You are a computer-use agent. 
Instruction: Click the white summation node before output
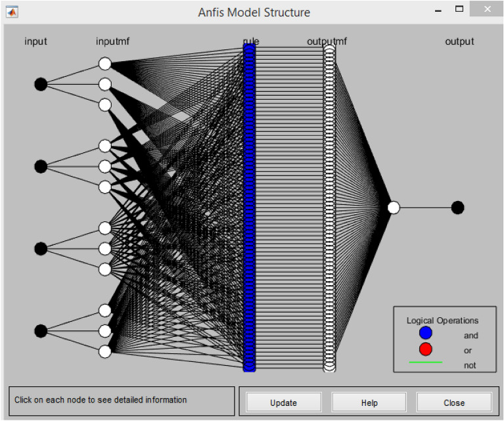pyautogui.click(x=394, y=208)
